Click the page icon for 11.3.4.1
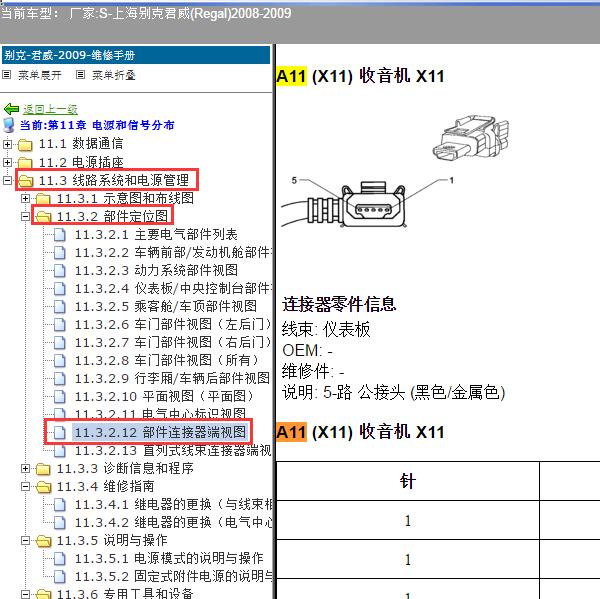600x599 pixels. click(x=60, y=505)
